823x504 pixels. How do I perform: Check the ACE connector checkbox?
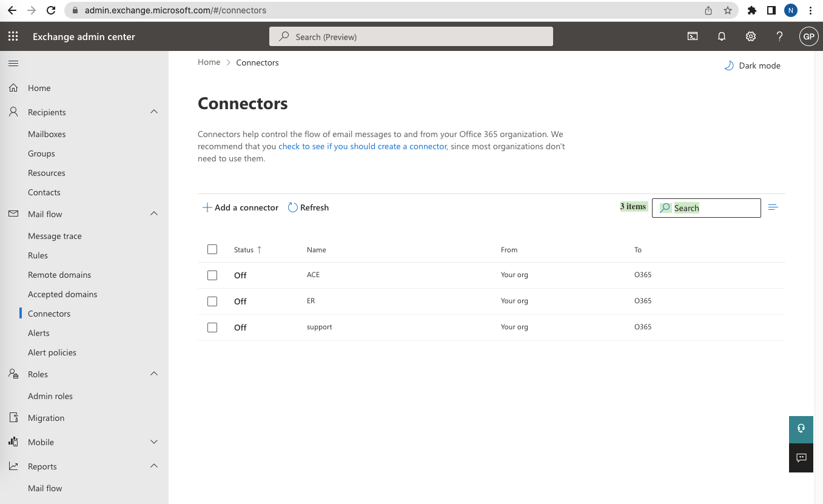point(212,275)
